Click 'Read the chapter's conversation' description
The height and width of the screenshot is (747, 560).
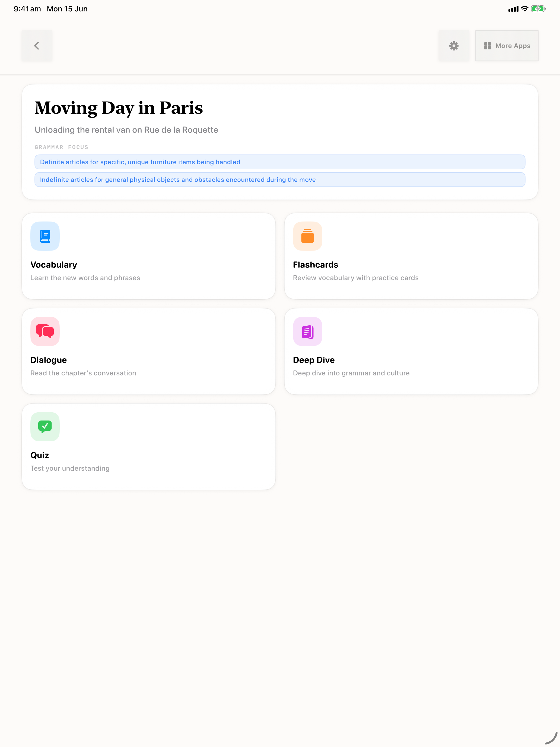click(83, 373)
